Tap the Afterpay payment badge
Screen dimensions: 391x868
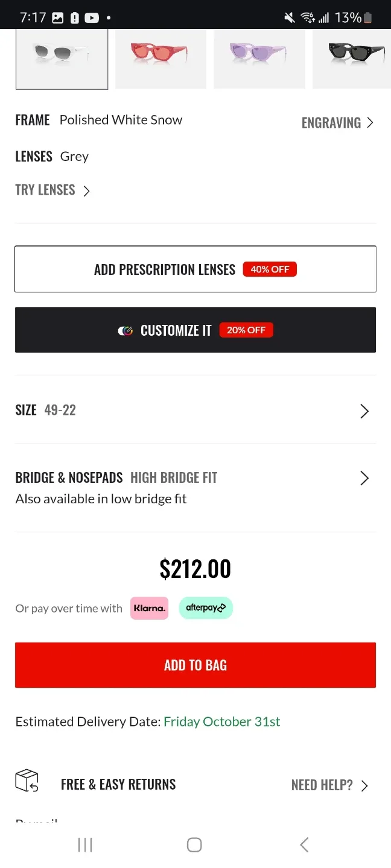tap(206, 608)
